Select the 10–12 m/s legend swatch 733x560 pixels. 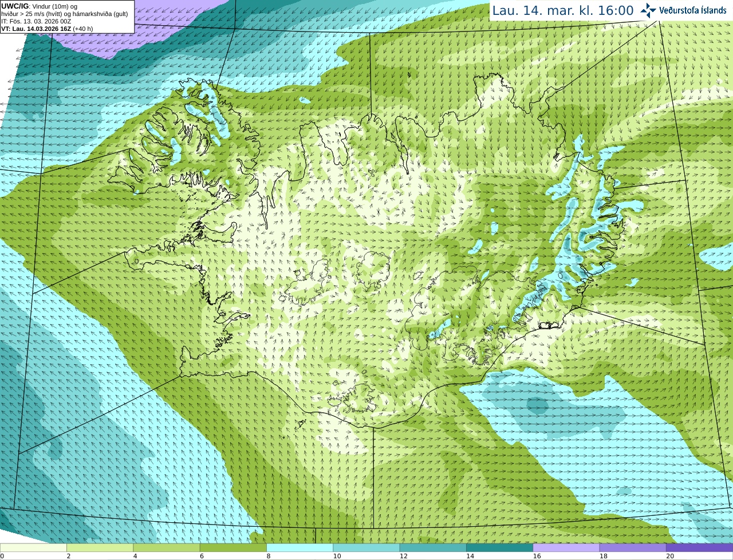pos(366,548)
